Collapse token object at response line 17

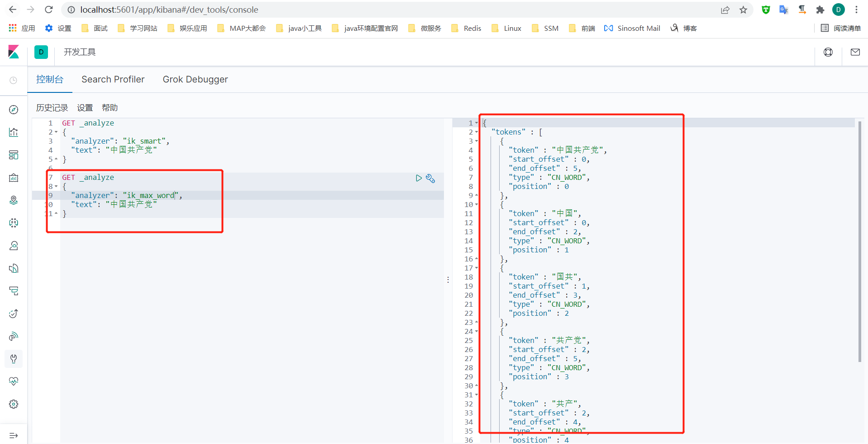click(476, 268)
